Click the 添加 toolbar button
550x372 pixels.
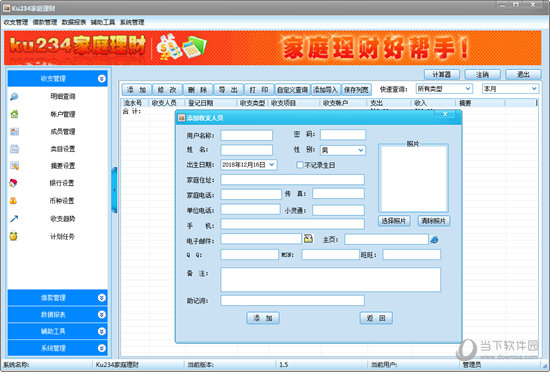(136, 90)
